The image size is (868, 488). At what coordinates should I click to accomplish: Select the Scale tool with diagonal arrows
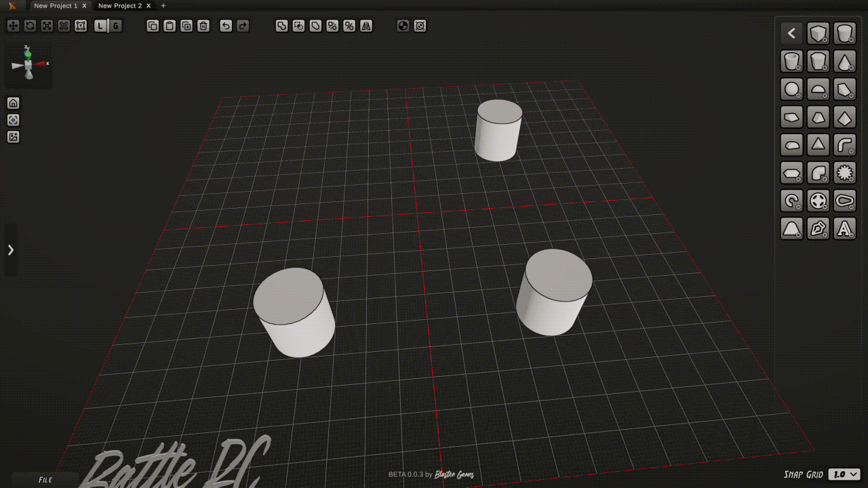[47, 26]
